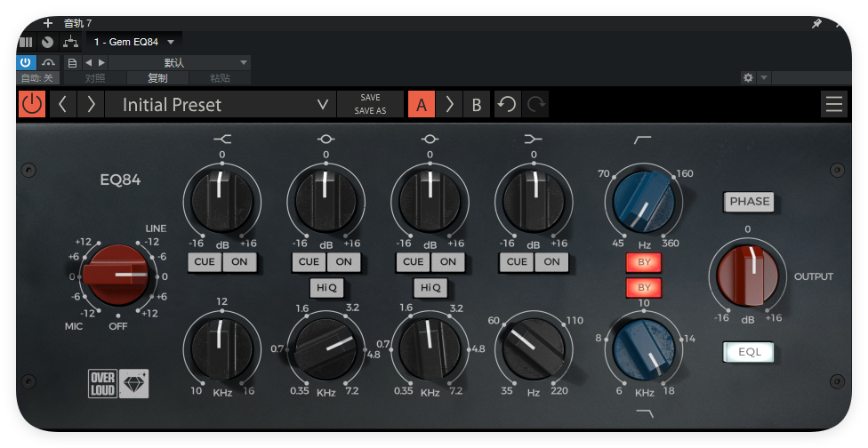868x448 pixels.
Task: Click the red OUTPUT gain knob
Action: (x=748, y=276)
